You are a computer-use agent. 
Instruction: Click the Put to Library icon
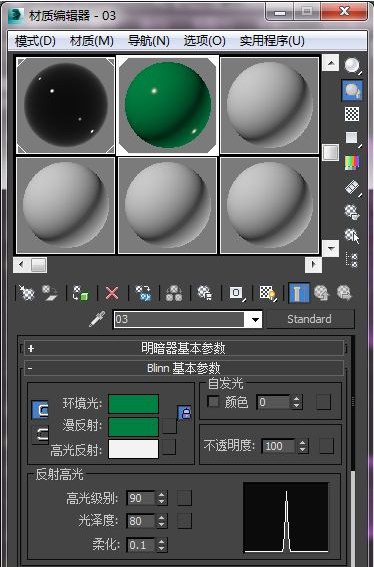coord(205,293)
